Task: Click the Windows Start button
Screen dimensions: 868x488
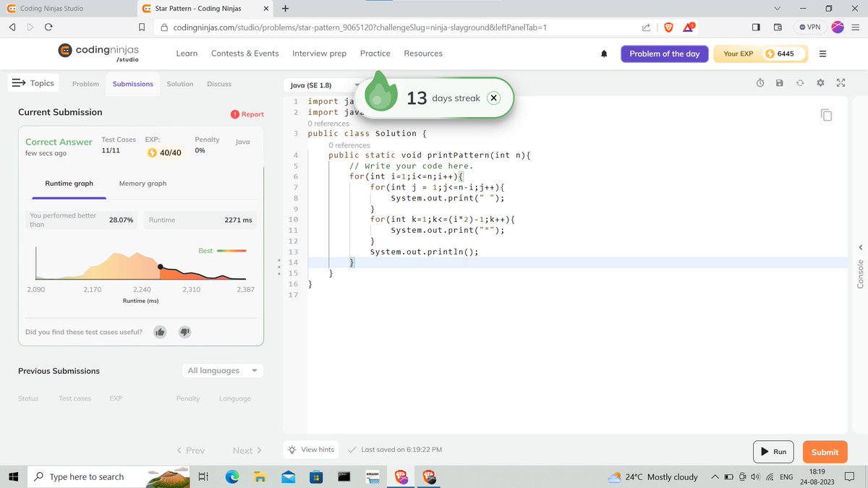Action: (x=13, y=476)
